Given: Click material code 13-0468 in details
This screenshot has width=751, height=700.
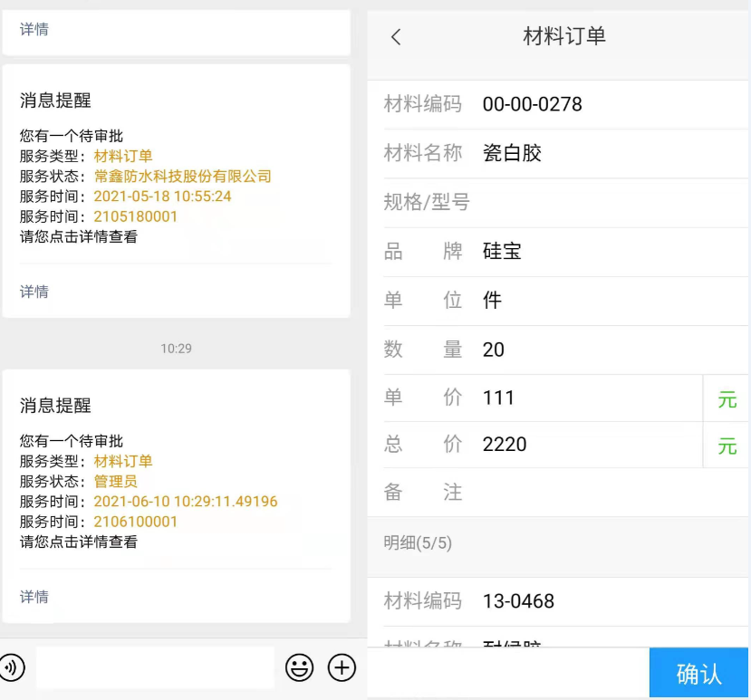Looking at the screenshot, I should [518, 601].
